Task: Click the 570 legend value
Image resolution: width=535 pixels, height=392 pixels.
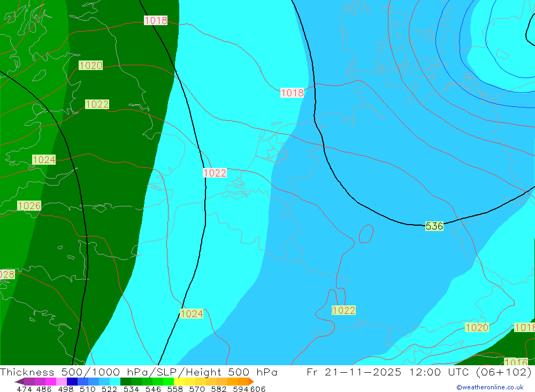Action: 197,389
